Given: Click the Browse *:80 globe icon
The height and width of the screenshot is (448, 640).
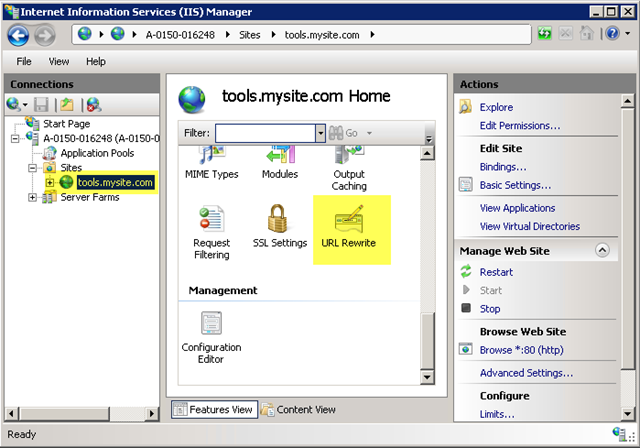Looking at the screenshot, I should pos(466,350).
